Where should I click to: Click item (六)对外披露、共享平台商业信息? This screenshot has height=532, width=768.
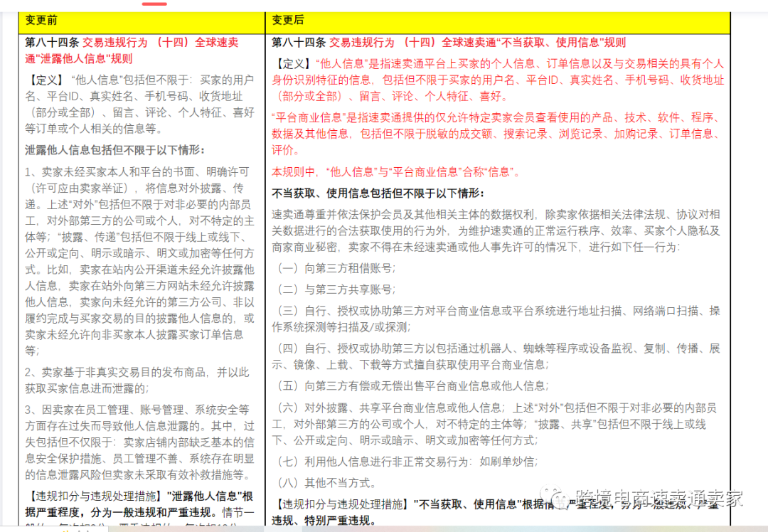click(495, 424)
